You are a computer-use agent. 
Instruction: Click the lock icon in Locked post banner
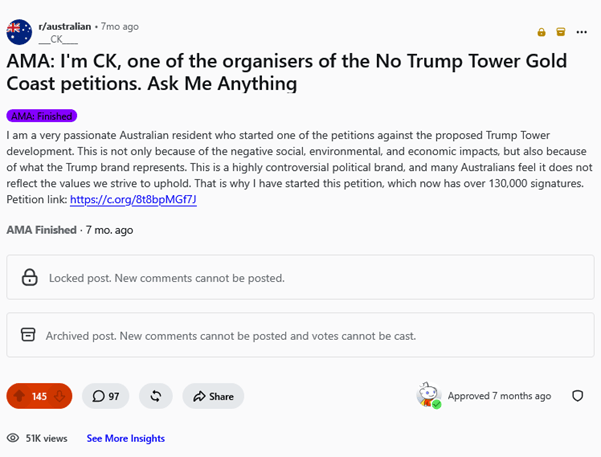coord(30,277)
